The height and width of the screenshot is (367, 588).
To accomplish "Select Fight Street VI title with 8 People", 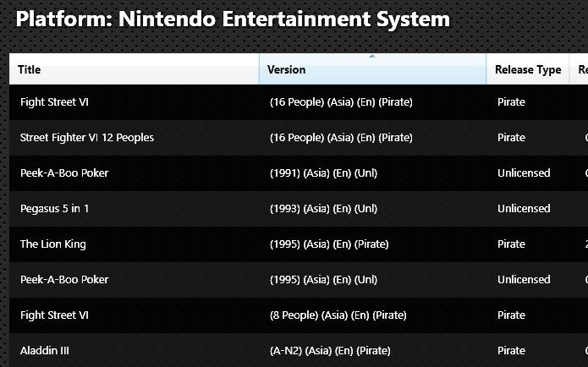I will tap(54, 315).
